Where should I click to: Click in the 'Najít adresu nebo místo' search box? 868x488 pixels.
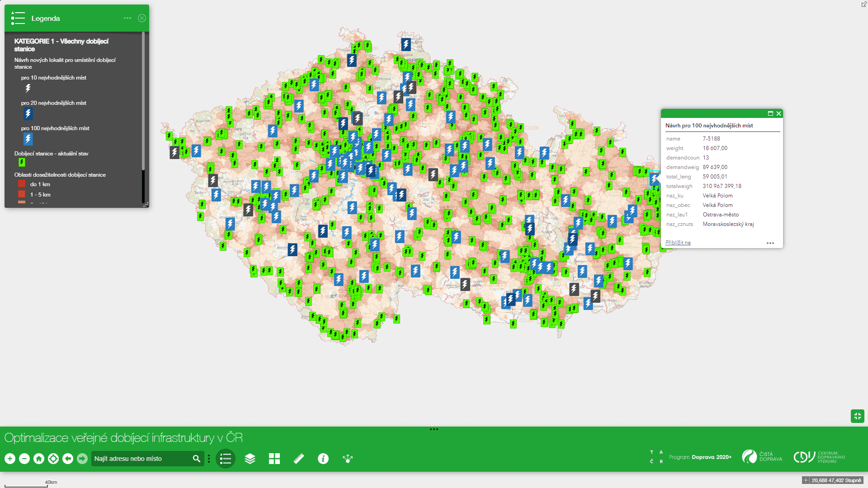[141, 459]
